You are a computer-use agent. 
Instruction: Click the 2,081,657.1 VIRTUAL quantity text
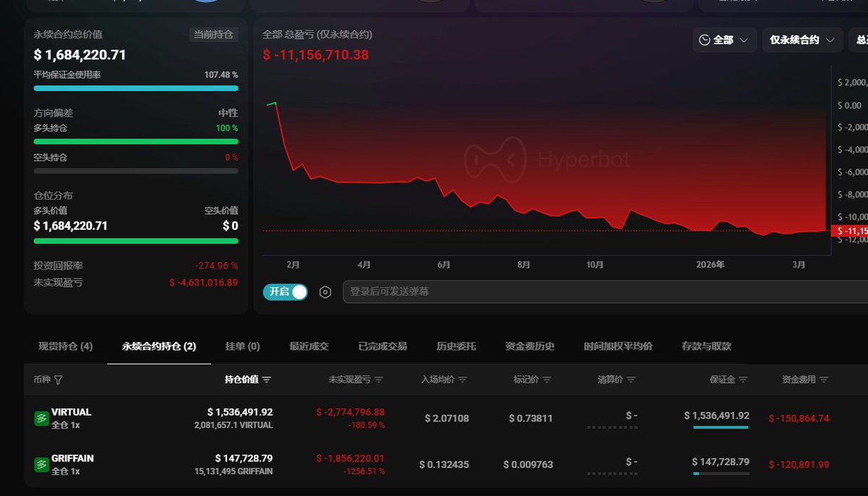coord(234,425)
